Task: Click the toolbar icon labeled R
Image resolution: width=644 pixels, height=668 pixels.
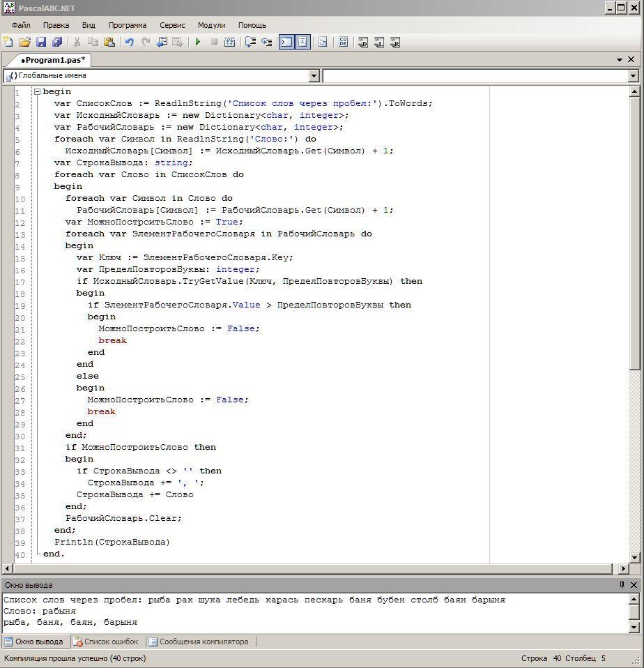Action: [395, 42]
